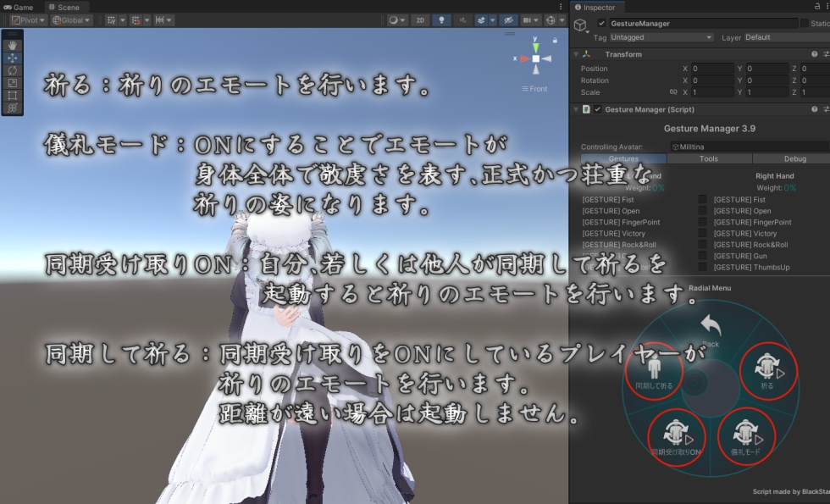Switch to the Game tab
Viewport: 830px width, 504px height.
pos(19,7)
